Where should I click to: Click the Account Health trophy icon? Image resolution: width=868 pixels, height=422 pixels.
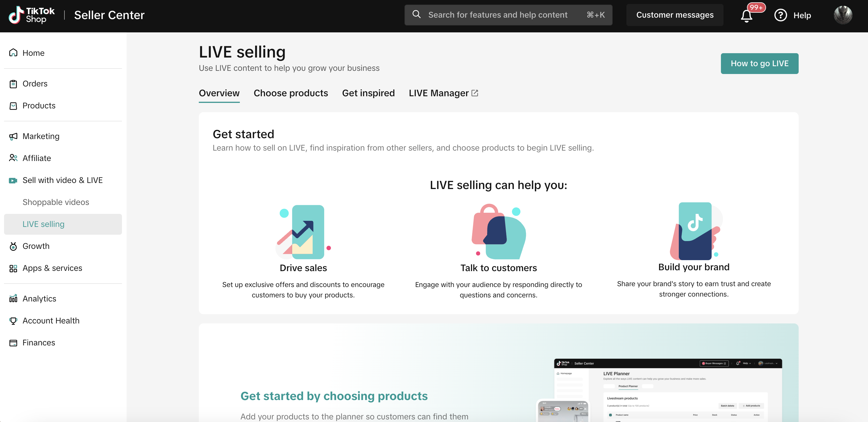tap(13, 321)
